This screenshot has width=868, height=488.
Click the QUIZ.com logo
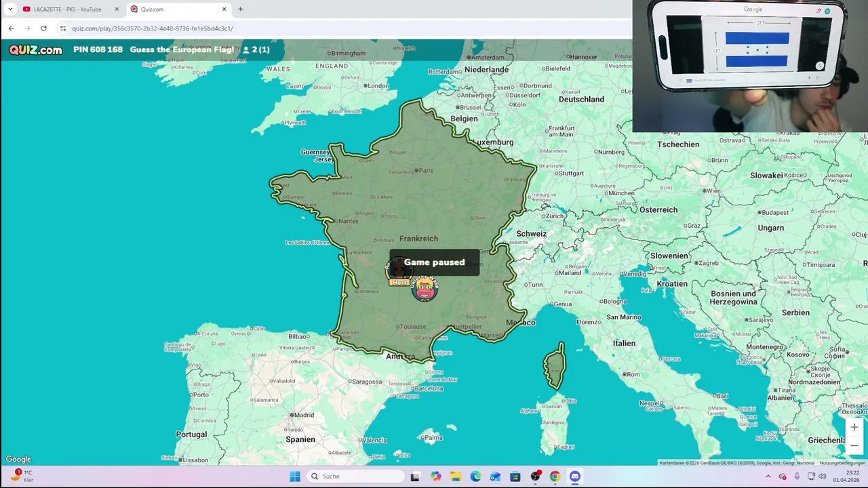35,49
